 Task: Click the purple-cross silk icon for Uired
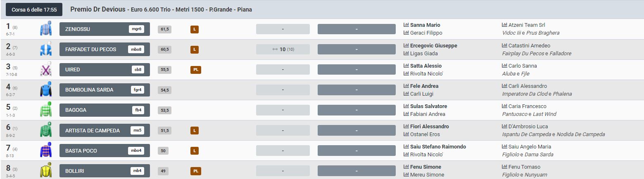[x=45, y=69]
